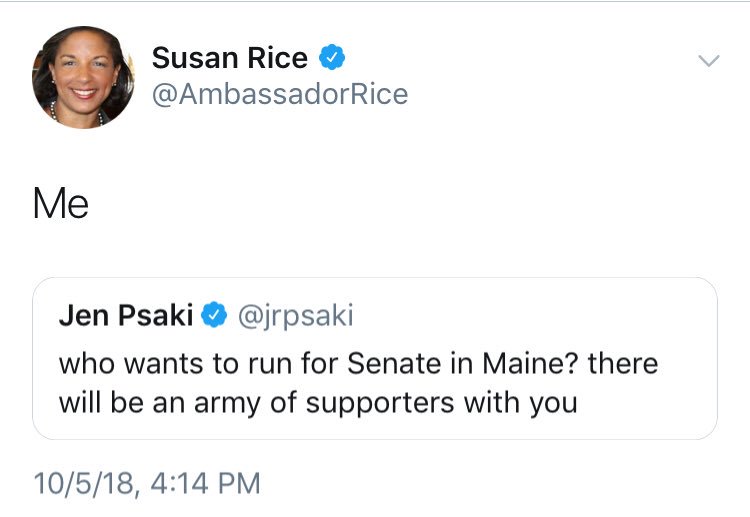The image size is (750, 517).
Task: Click the word "Psaki" in quoted header
Action: click(x=155, y=315)
